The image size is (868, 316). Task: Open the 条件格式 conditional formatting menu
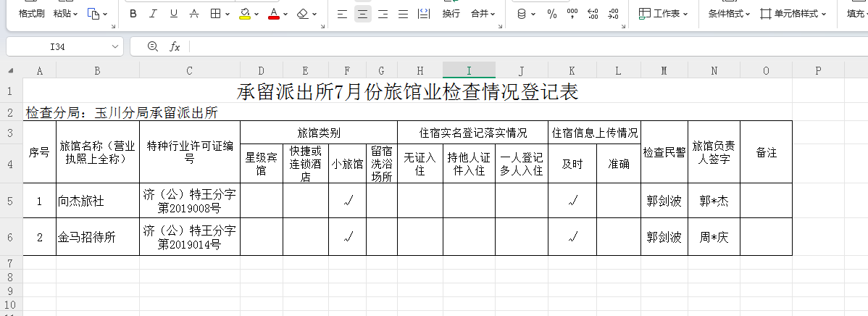click(x=730, y=14)
